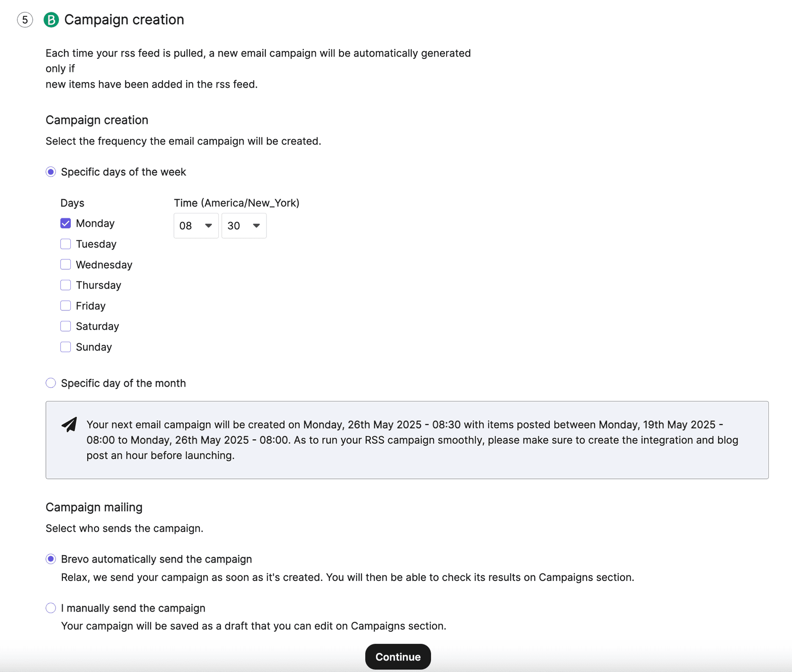This screenshot has height=672, width=792.
Task: Open the hour dropdown showing 08
Action: coord(196,226)
